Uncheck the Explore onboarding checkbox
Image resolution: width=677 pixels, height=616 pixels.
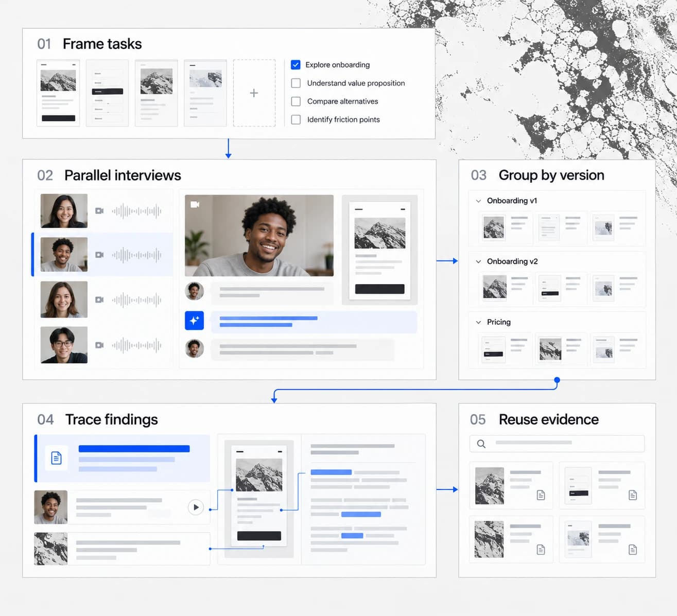click(x=296, y=65)
